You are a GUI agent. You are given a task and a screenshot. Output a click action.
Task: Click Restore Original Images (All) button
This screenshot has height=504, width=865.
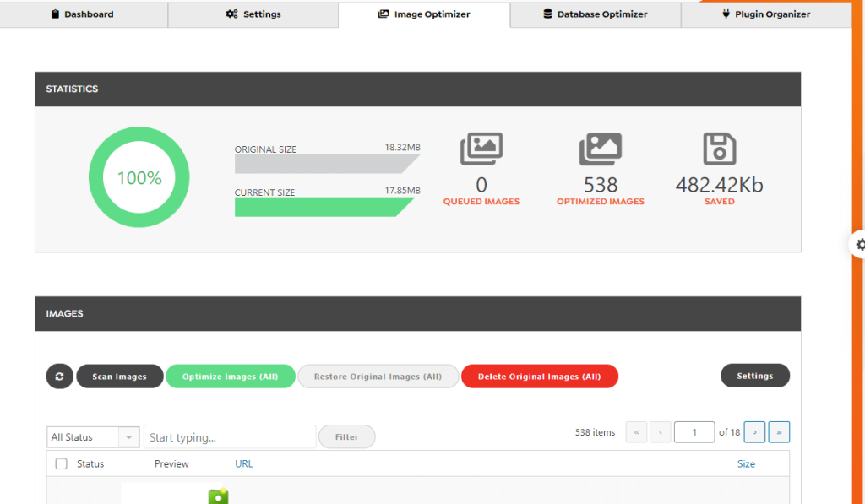(x=378, y=377)
